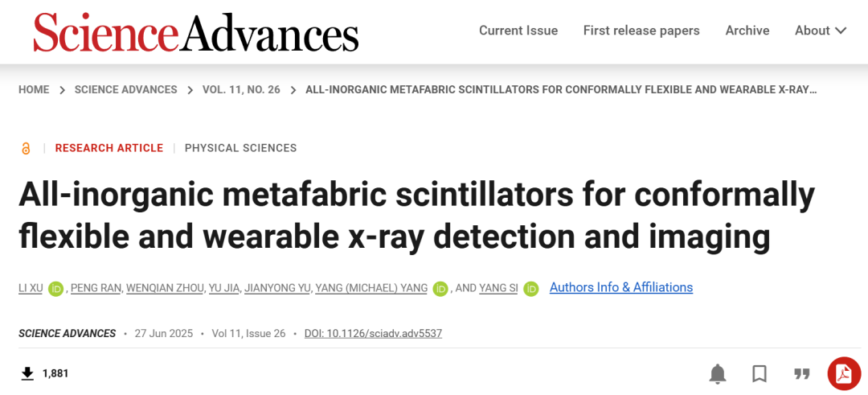Viewport: 868px width, 395px height.
Task: Open the red PDF button
Action: (x=844, y=373)
